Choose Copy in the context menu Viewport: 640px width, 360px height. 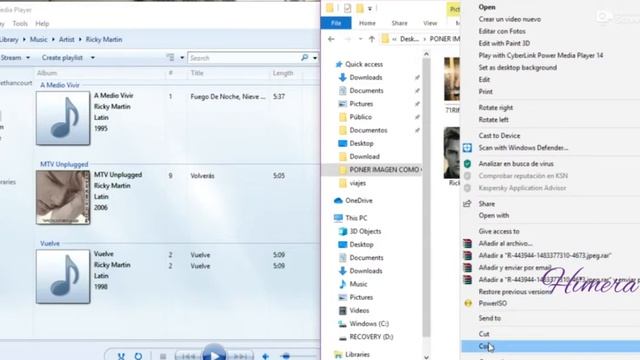tap(550, 347)
